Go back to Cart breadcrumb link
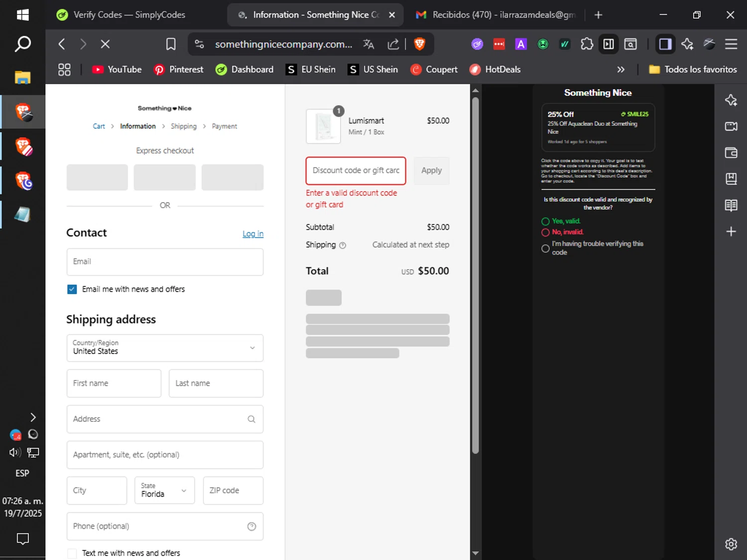This screenshot has width=747, height=560. 99,126
